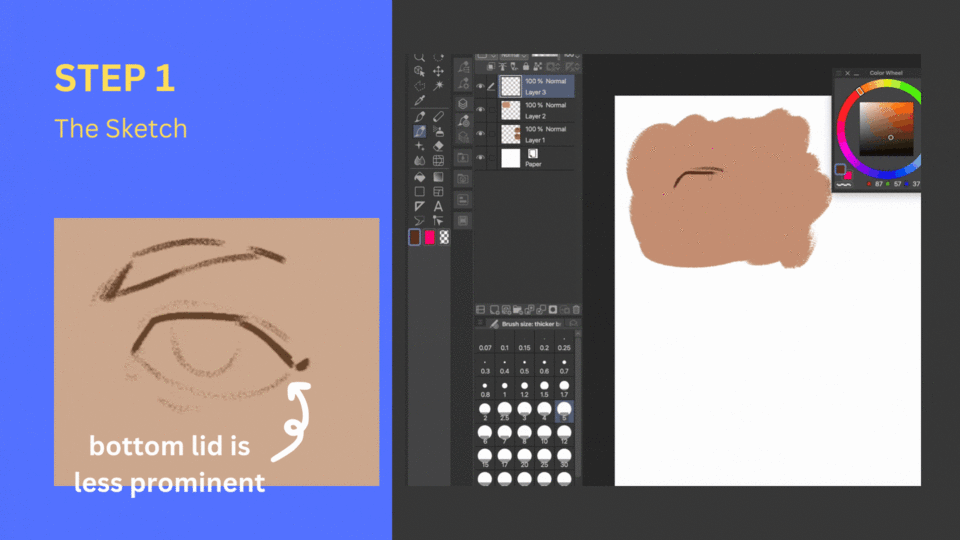Select the Frame border tool
Screen dimensions: 960x540
pos(438,192)
